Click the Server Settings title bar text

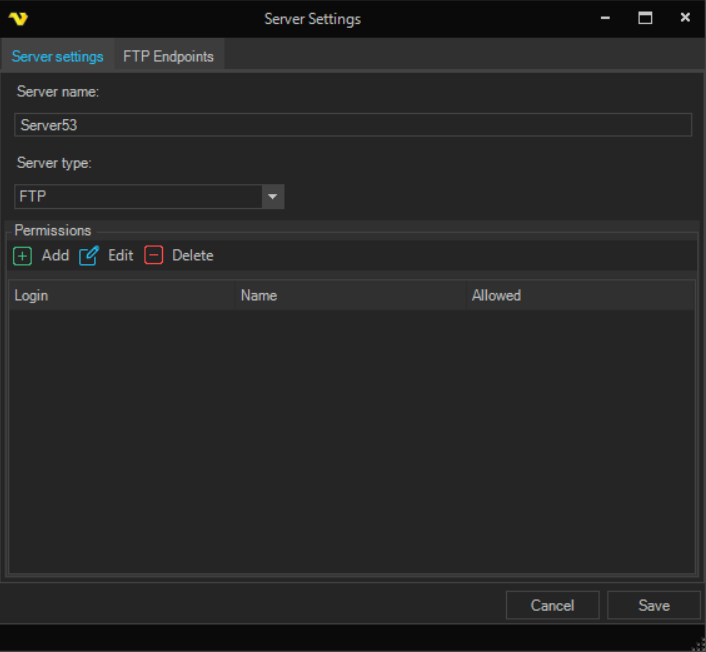tap(312, 19)
